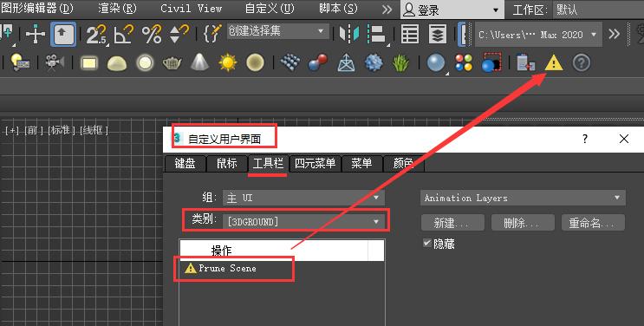Click the document with arrow icon
644x326 pixels.
click(526, 63)
